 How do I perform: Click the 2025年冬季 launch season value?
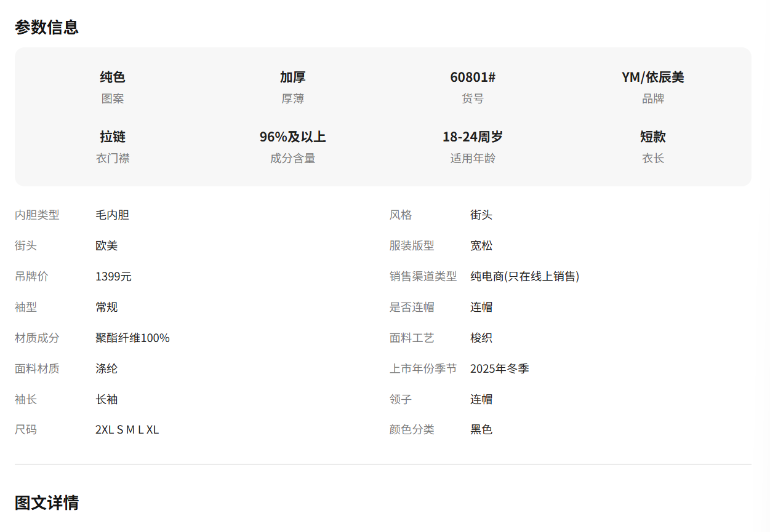(499, 368)
